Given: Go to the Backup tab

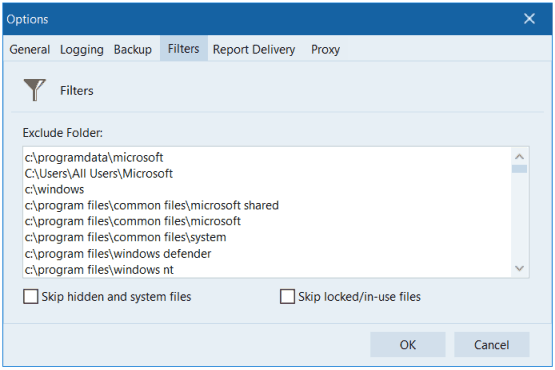Looking at the screenshot, I should click(x=133, y=49).
